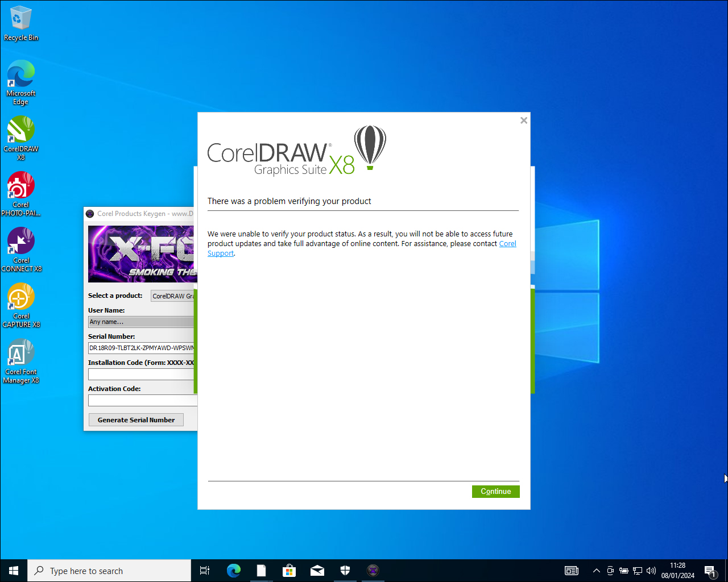Click the Continue button

click(x=495, y=491)
